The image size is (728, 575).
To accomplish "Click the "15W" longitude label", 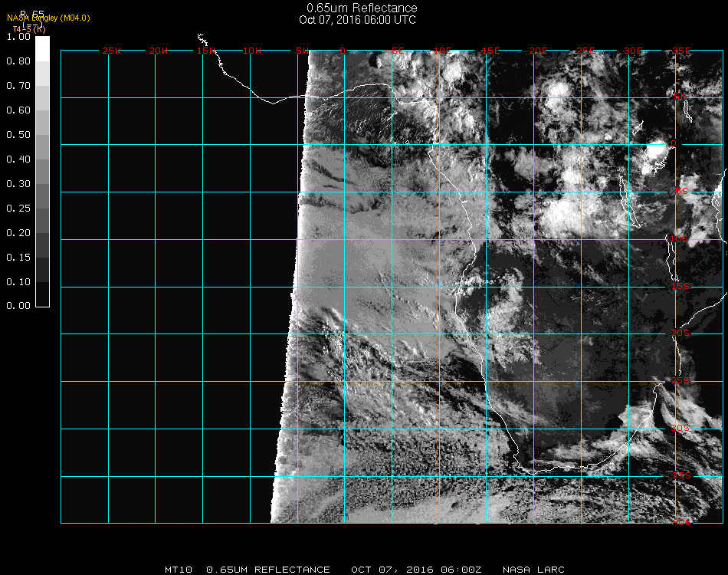I will pyautogui.click(x=206, y=51).
